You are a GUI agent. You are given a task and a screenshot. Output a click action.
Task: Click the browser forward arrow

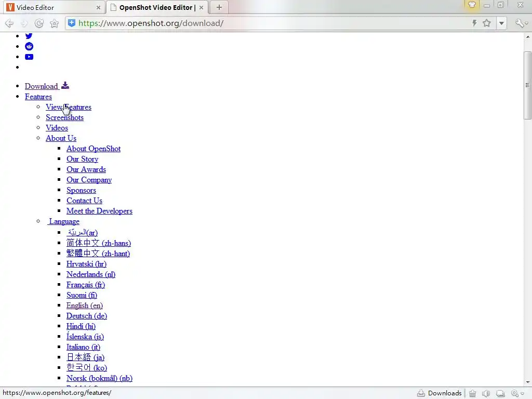(x=24, y=23)
